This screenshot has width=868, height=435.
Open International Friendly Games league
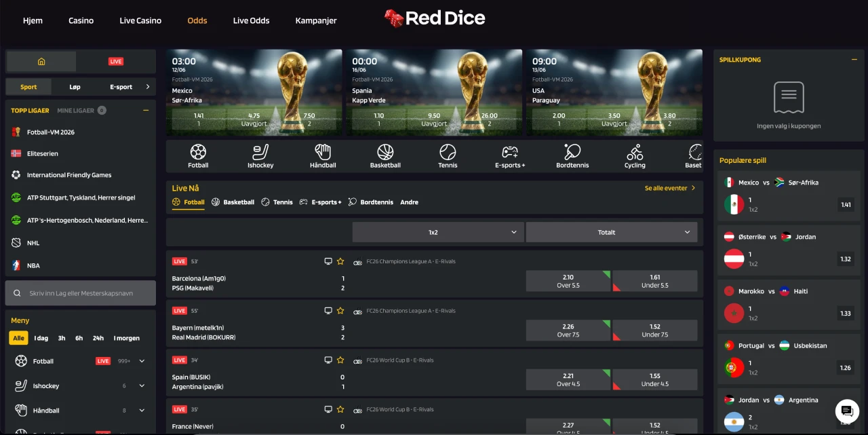point(69,175)
